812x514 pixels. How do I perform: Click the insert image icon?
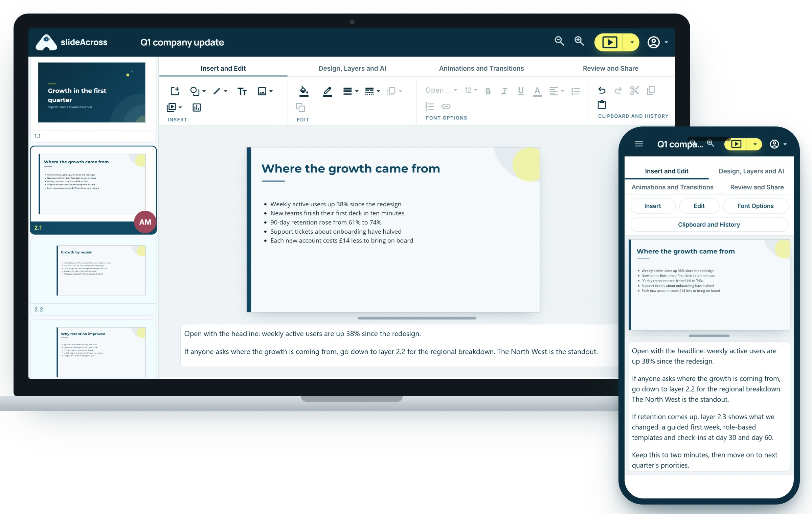[262, 91]
